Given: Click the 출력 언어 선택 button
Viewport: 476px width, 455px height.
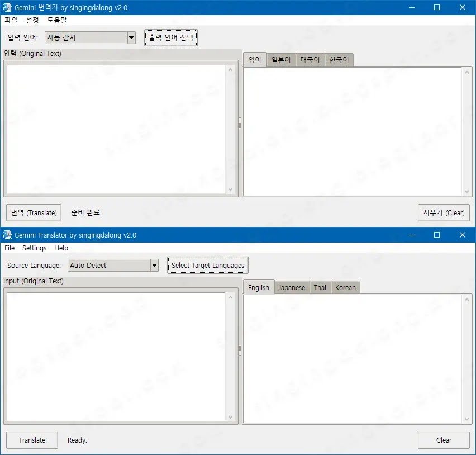Looking at the screenshot, I should 171,37.
